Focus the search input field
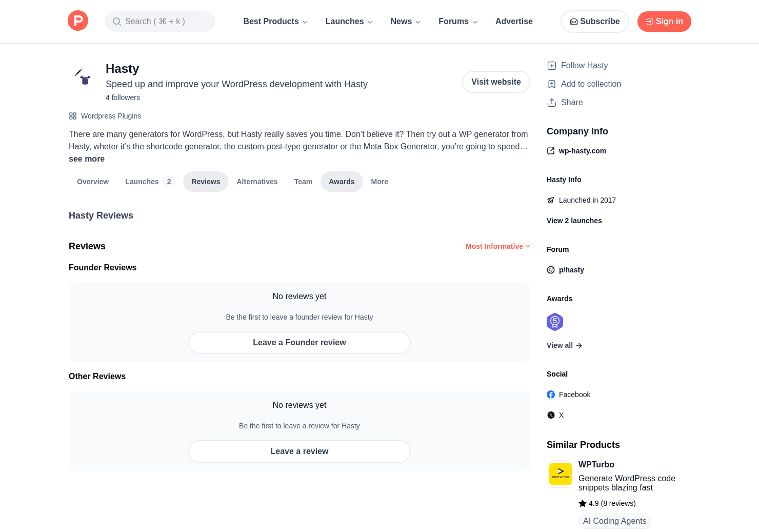 point(160,22)
